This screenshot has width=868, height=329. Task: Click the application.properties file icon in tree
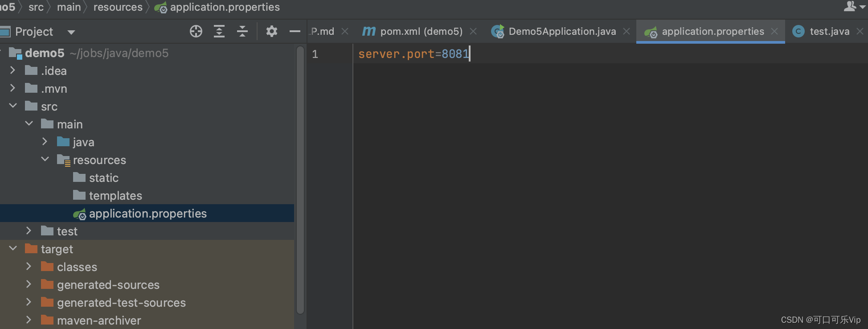point(80,214)
